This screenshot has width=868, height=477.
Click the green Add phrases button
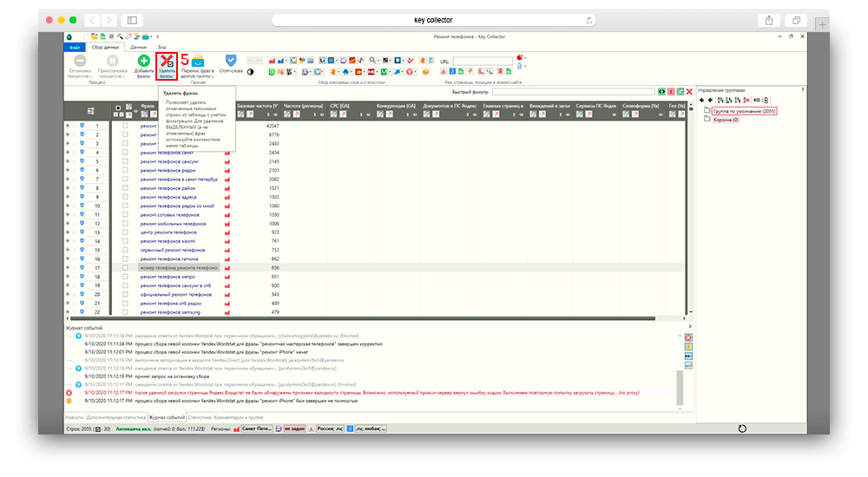(144, 66)
